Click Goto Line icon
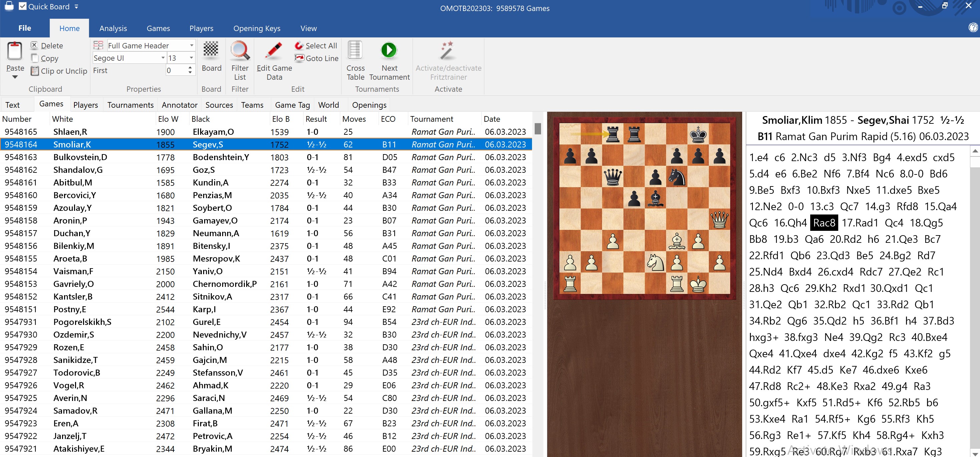 click(x=299, y=58)
